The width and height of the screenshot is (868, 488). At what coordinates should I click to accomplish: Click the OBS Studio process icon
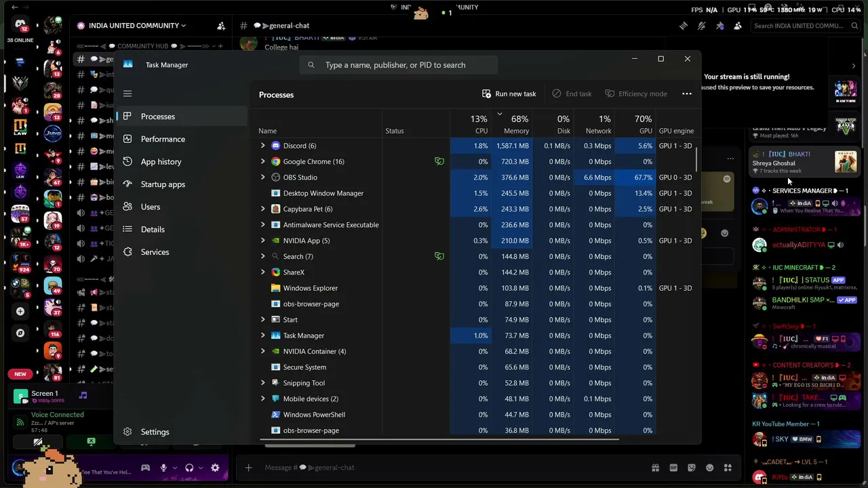[275, 178]
